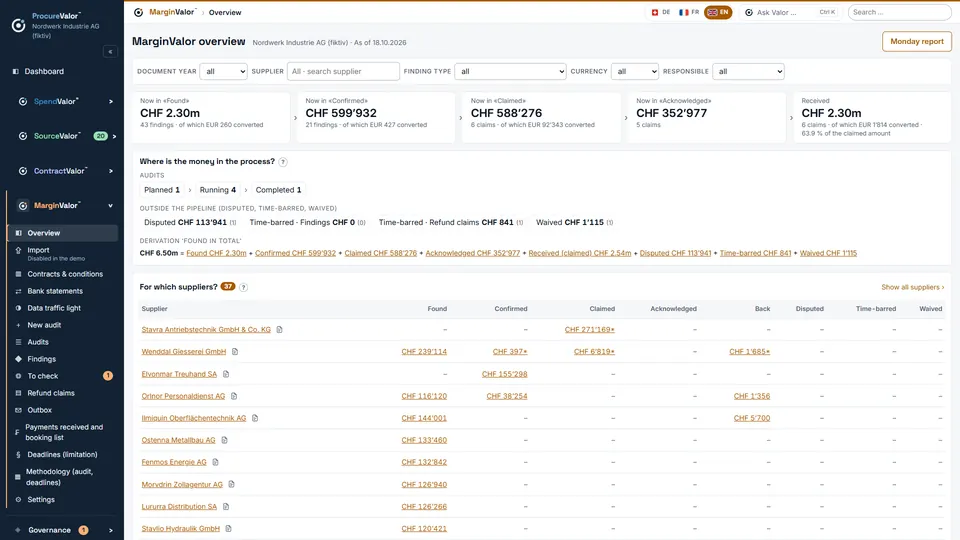Click the Now in «Claimed» card
Image resolution: width=960 pixels, height=540 pixels.
click(541, 117)
